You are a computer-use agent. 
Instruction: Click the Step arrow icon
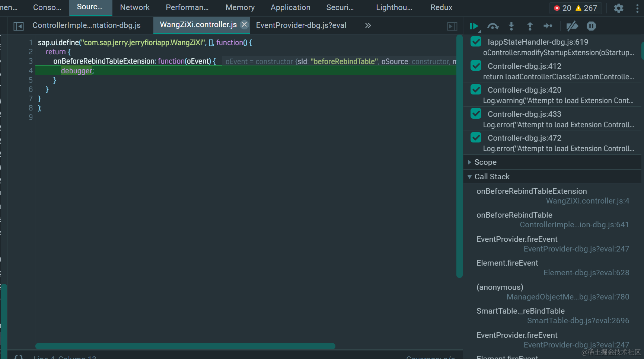[548, 26]
